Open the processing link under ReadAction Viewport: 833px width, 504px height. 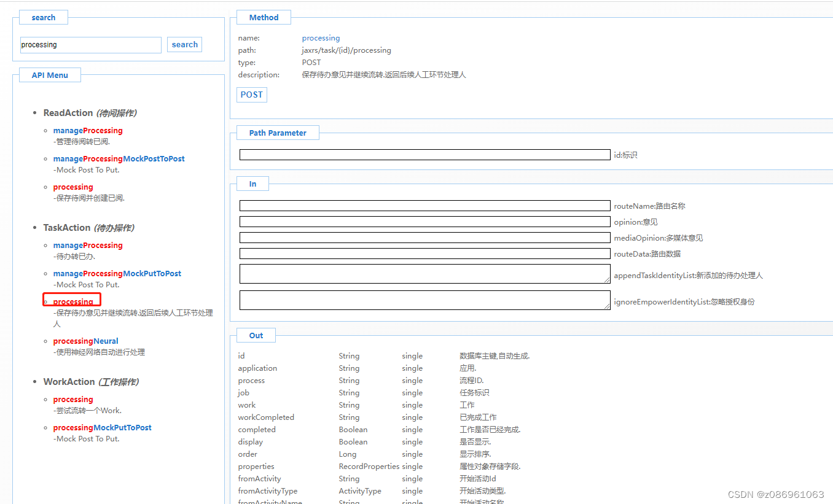(x=73, y=187)
